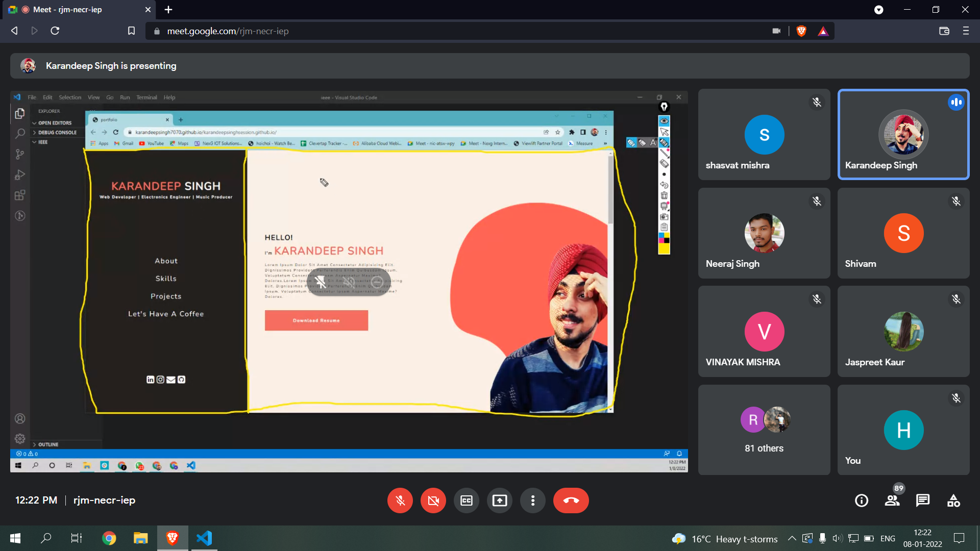The height and width of the screenshot is (551, 980).
Task: Open meeting details info icon
Action: 861,500
